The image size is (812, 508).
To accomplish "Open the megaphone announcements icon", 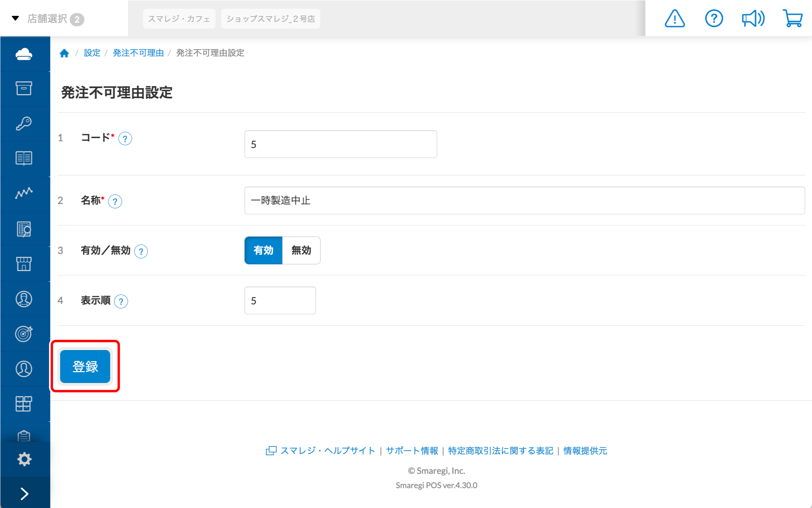I will [753, 18].
